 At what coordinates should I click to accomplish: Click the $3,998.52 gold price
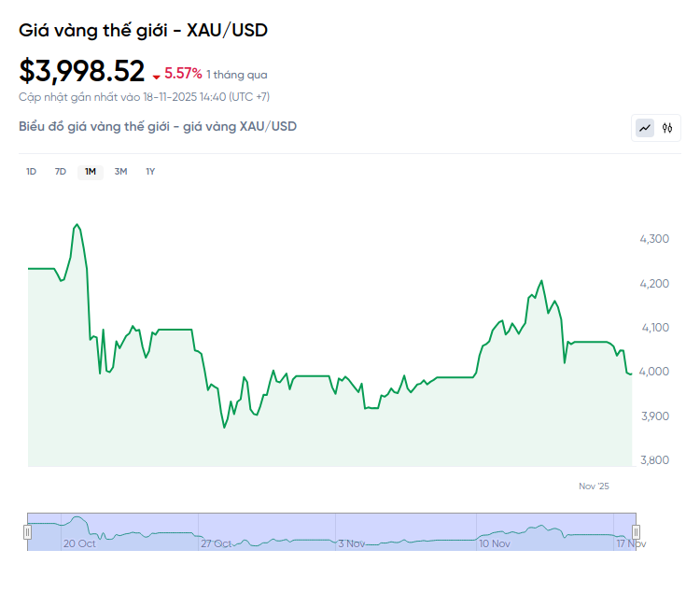click(82, 71)
